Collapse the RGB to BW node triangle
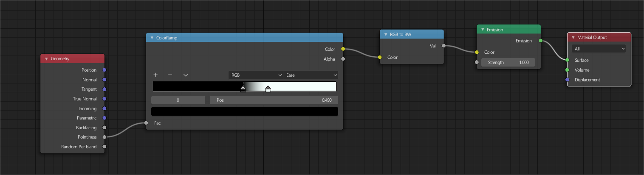644x175 pixels. [x=386, y=34]
